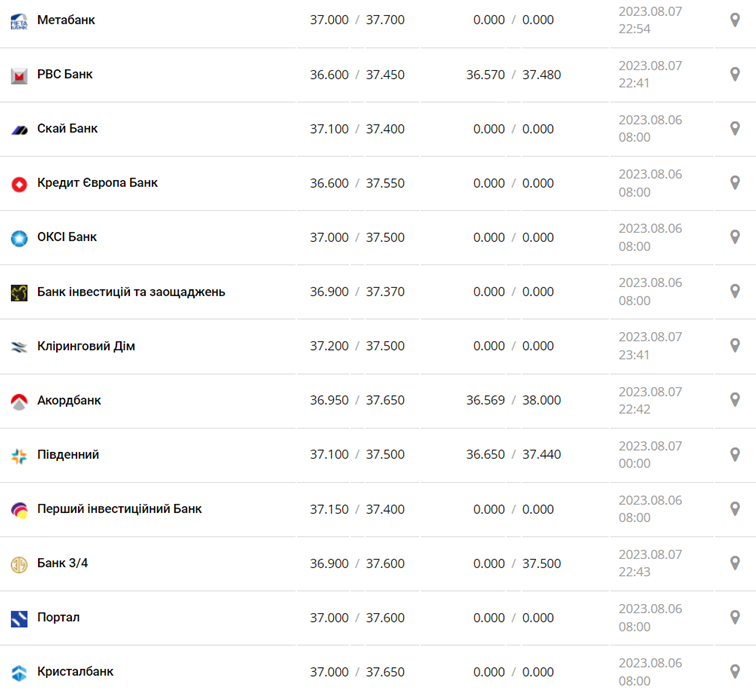Click the Портал bank logo
Image resolution: width=756 pixels, height=693 pixels.
pos(19,619)
